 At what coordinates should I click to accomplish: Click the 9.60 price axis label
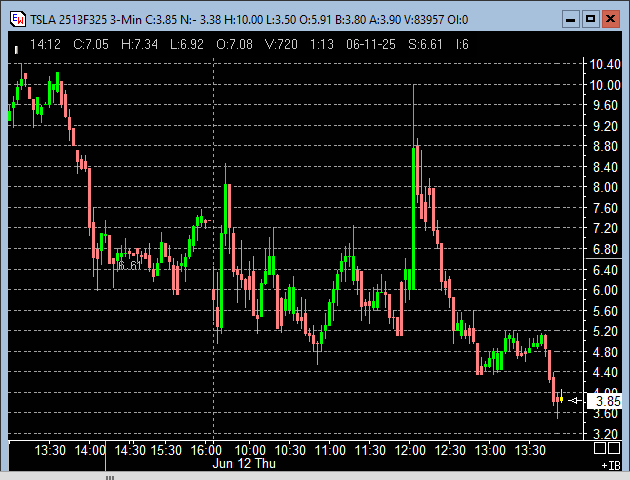pyautogui.click(x=605, y=105)
